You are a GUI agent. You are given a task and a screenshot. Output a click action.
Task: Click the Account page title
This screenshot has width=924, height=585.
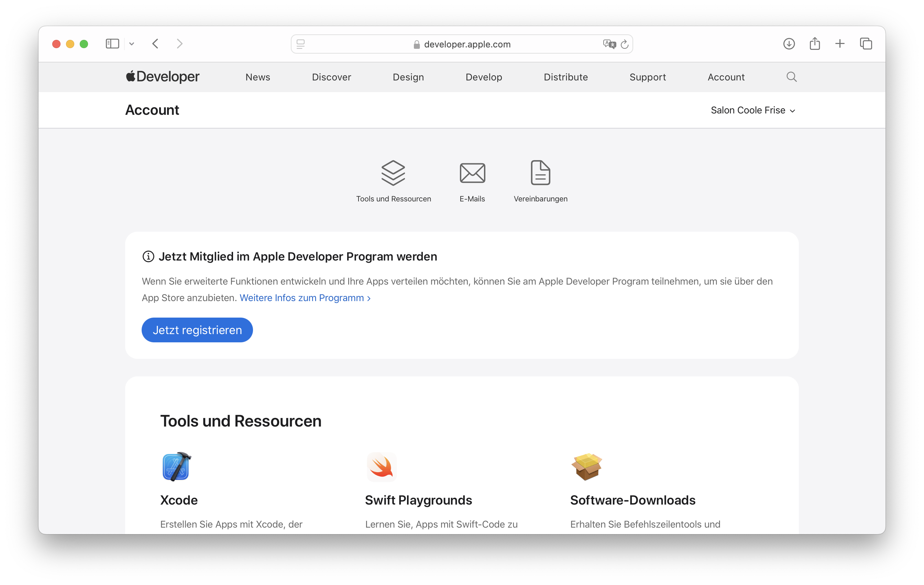click(x=152, y=110)
